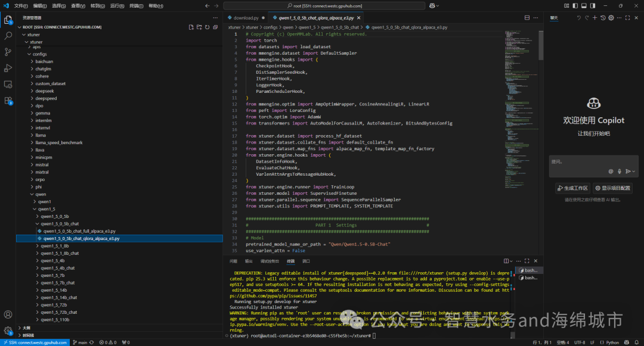Open Customize Layout button
The width and height of the screenshot is (644, 346).
(566, 6)
